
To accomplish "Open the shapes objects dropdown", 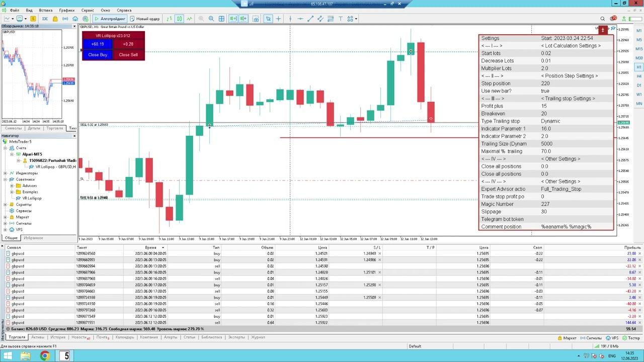I will (x=352, y=19).
